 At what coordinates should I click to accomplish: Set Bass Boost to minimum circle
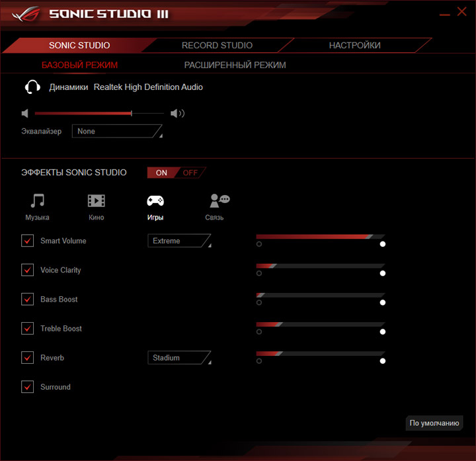point(259,302)
